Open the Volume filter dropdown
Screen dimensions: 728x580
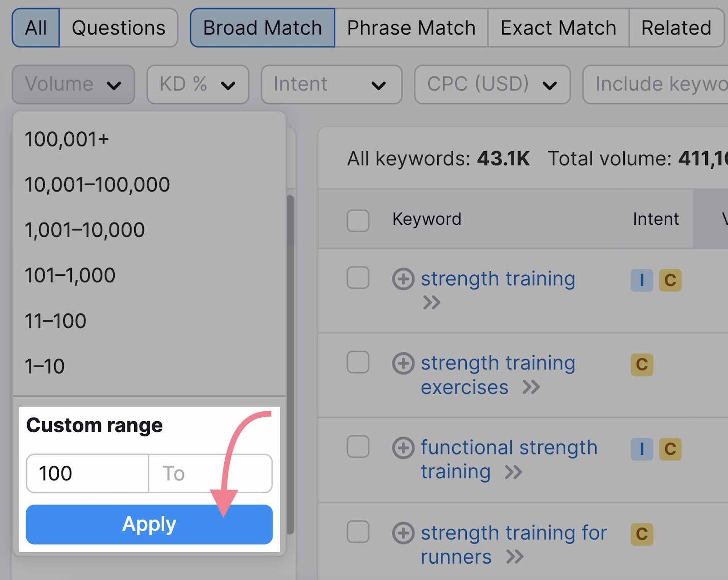coord(73,85)
